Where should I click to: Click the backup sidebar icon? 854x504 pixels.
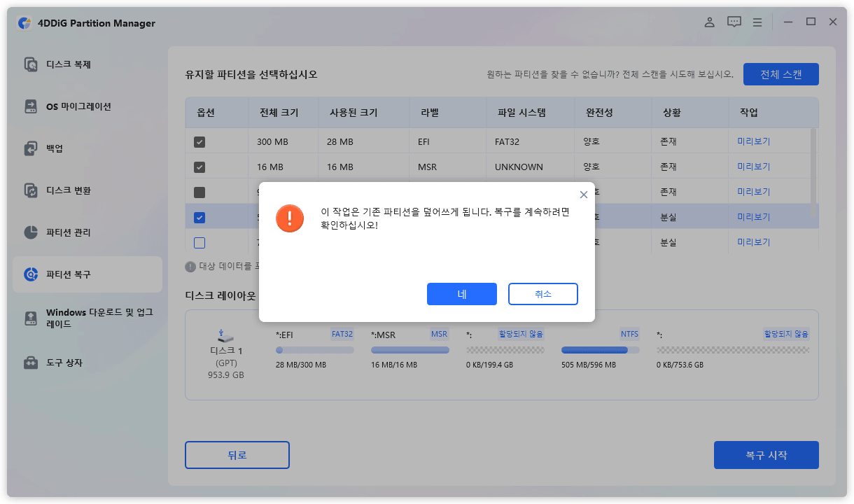31,148
